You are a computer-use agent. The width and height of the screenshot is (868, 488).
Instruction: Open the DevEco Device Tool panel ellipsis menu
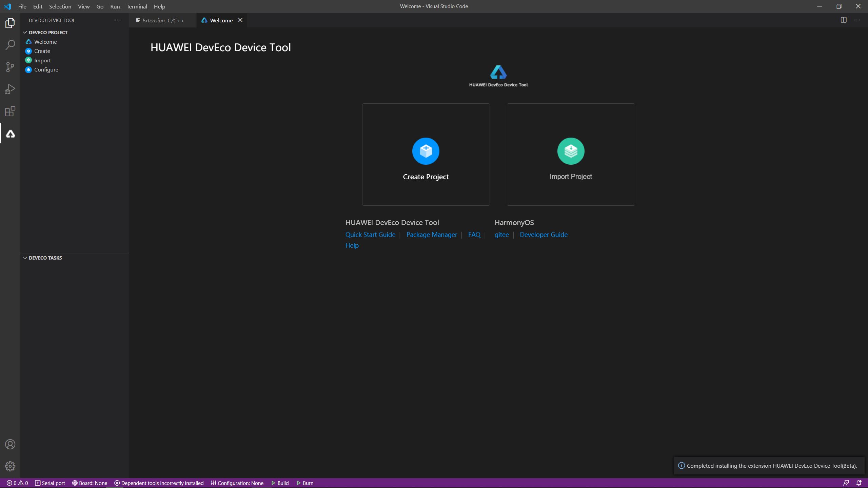click(x=118, y=20)
